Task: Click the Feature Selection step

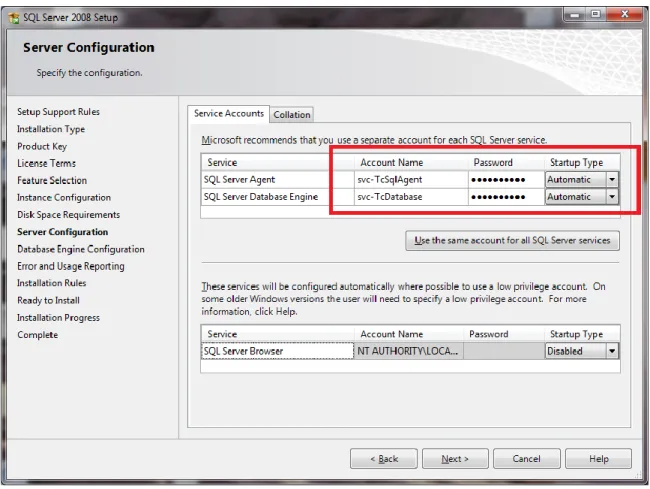Action: pyautogui.click(x=52, y=180)
